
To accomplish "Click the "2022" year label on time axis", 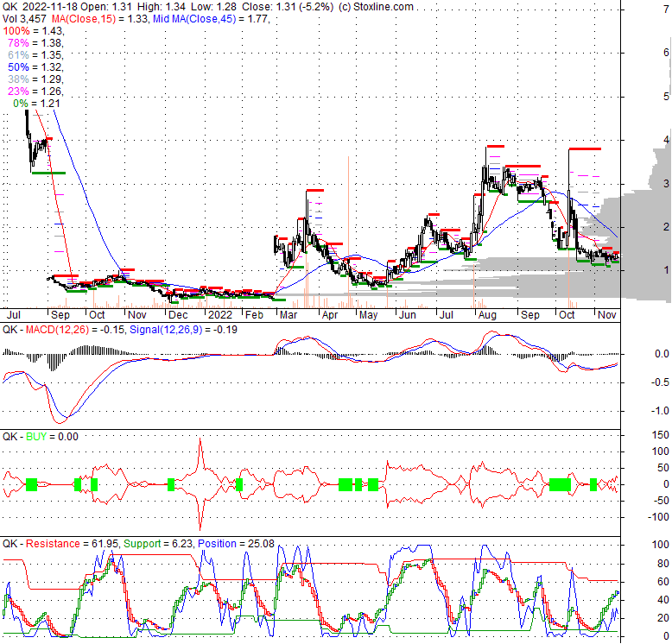I will coord(220,315).
